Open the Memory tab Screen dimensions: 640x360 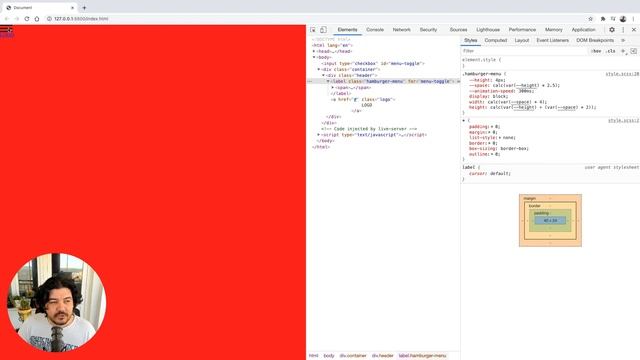tap(553, 30)
